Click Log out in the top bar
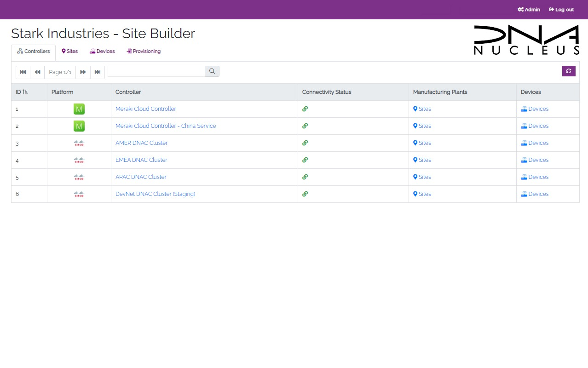 561,9
